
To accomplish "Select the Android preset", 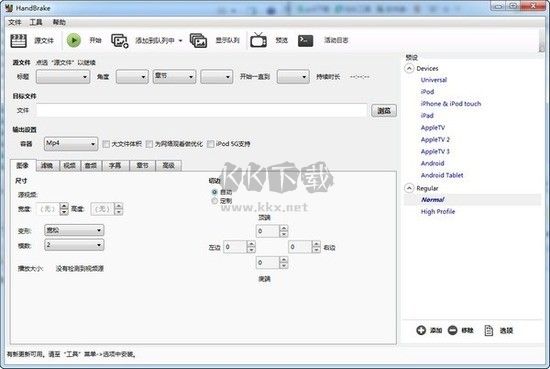I will [x=432, y=163].
